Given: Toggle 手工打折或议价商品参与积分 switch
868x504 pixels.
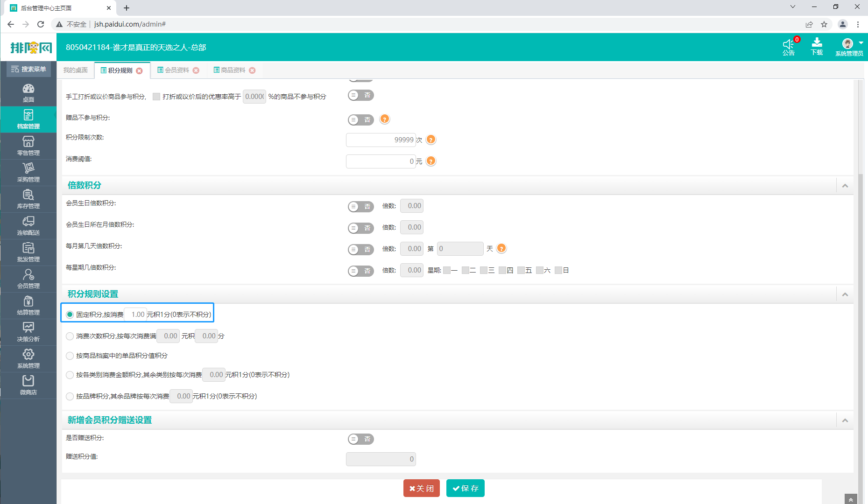Looking at the screenshot, I should [361, 95].
